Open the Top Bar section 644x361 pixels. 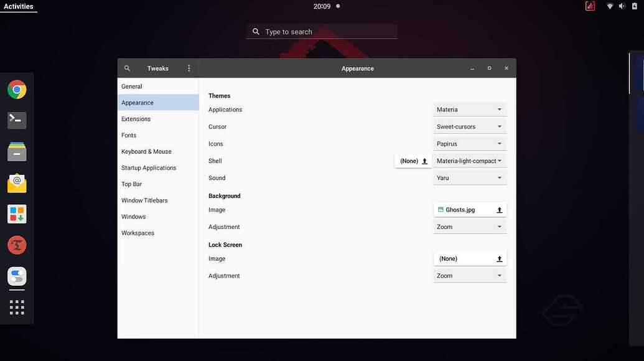(158, 184)
